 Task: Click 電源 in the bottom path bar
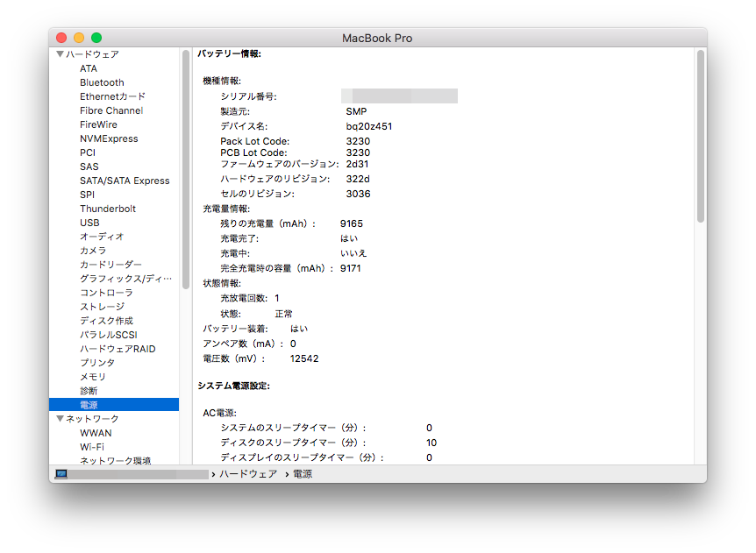303,474
